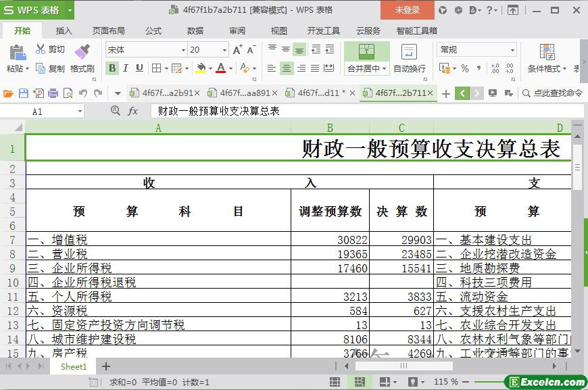Click the Cut (剪切) scissors icon
The image size is (588, 390).
coord(41,49)
